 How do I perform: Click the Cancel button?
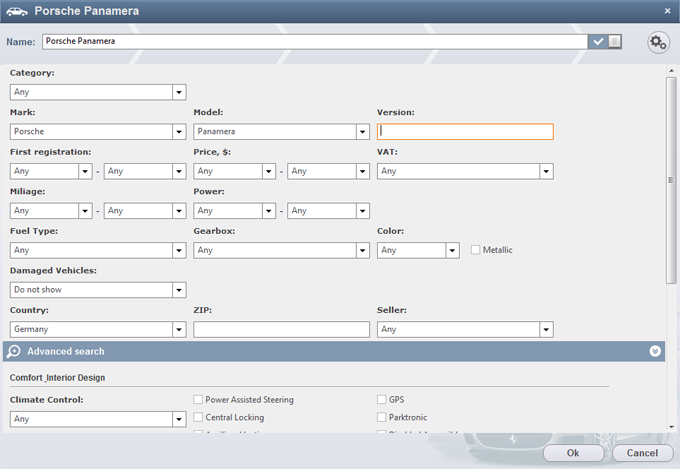click(642, 453)
